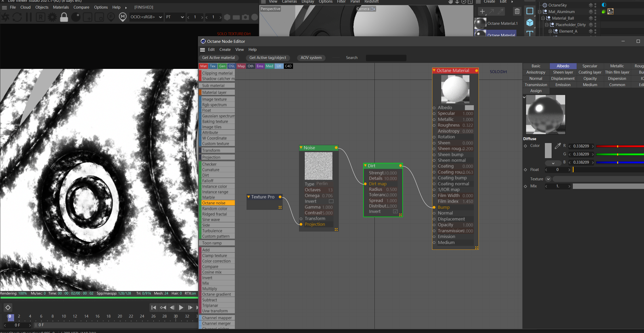Click the color eyedropper next to Diffuse Color
Image resolution: width=644 pixels, height=333 pixels.
click(x=558, y=146)
